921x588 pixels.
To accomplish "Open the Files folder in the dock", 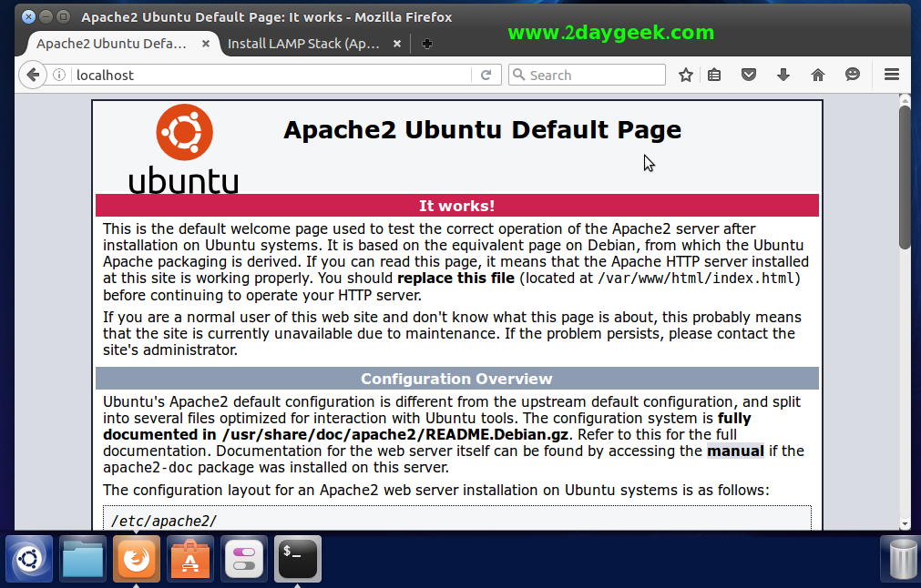I will 83,559.
